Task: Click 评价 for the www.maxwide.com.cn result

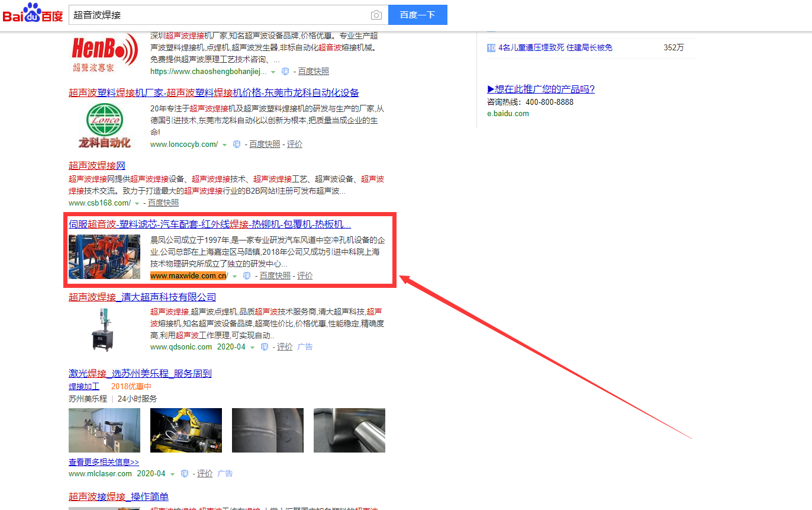Action: click(305, 276)
